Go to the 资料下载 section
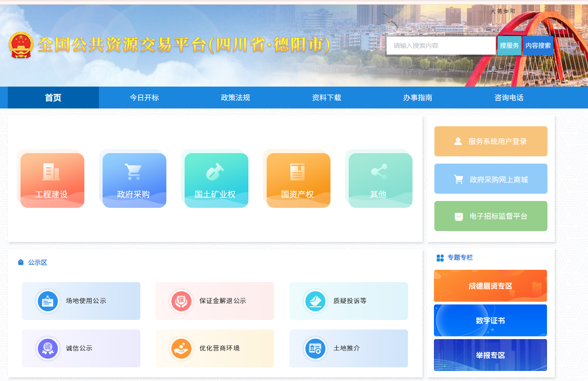This screenshot has height=381, width=588. coord(326,97)
